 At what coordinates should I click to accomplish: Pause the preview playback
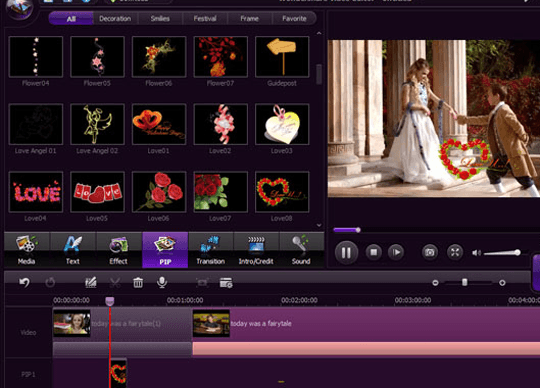pos(346,253)
